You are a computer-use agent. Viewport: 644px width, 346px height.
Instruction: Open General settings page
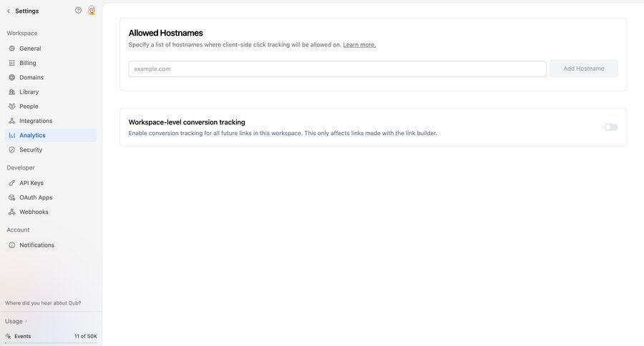point(51,49)
